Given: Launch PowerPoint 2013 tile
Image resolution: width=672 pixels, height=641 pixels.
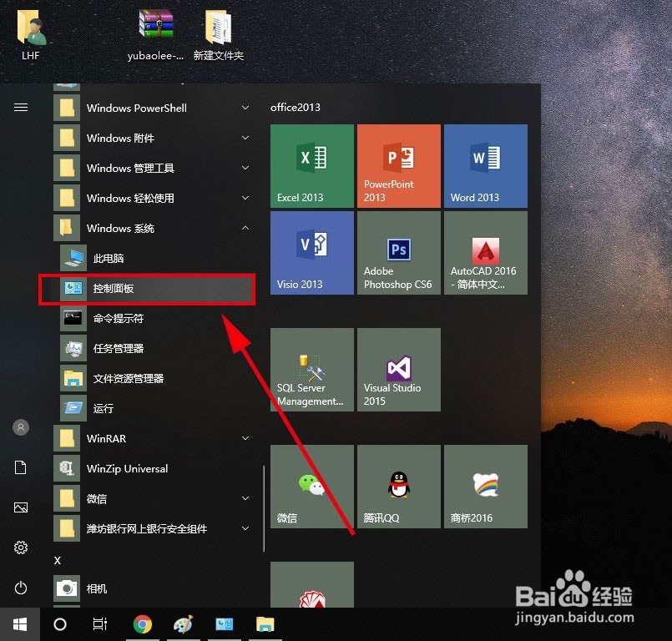Looking at the screenshot, I should pos(398,165).
